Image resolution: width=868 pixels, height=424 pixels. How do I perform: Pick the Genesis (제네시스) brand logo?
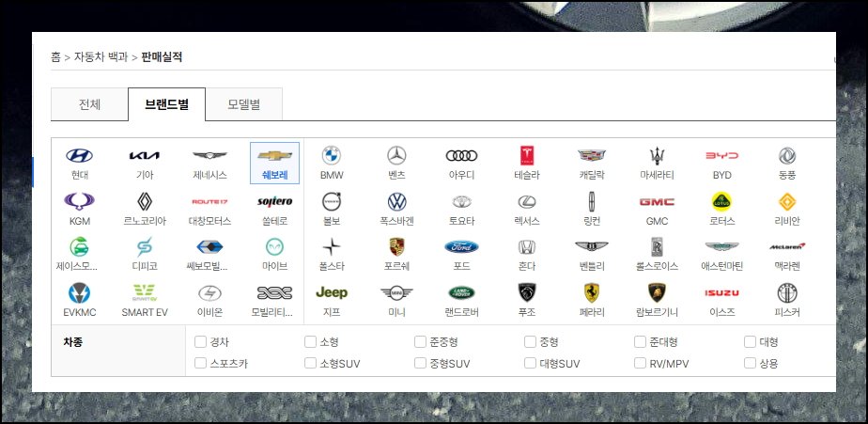[209, 156]
